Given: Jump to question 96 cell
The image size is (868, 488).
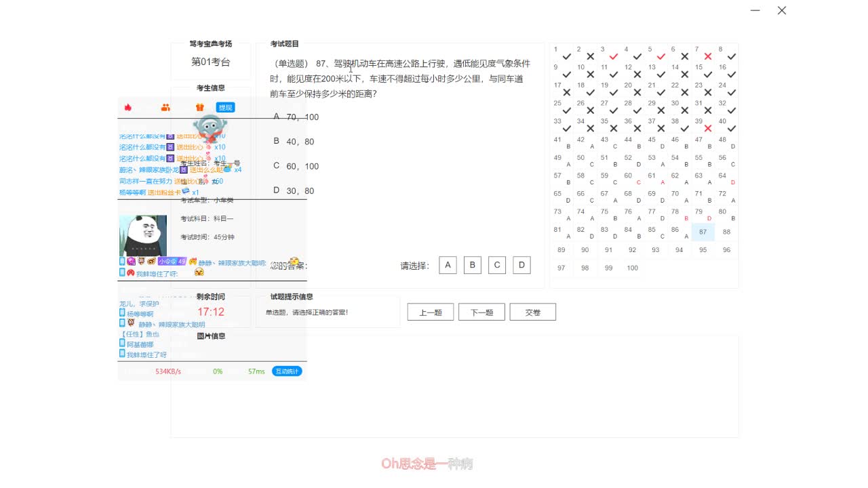Looking at the screenshot, I should point(726,250).
